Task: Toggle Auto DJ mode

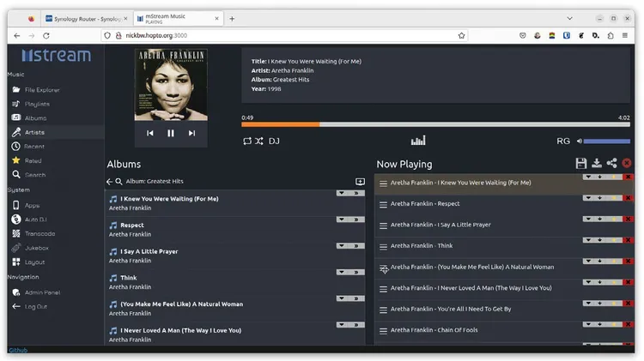Action: (274, 141)
